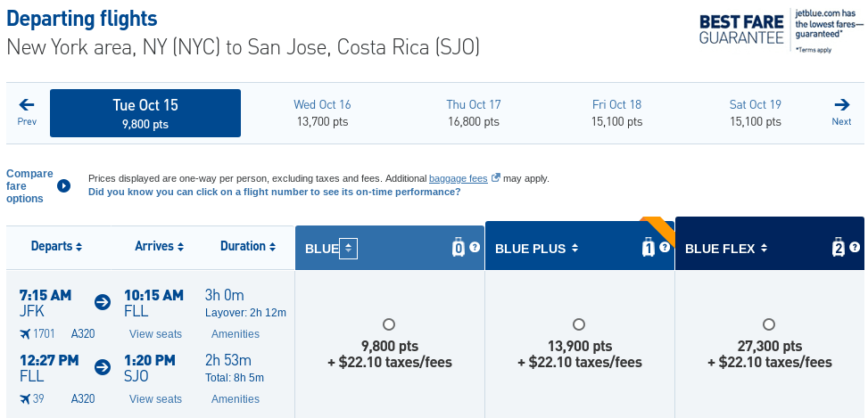
Task: Select the Blue Flex 27,300 pts radio
Action: (x=769, y=324)
